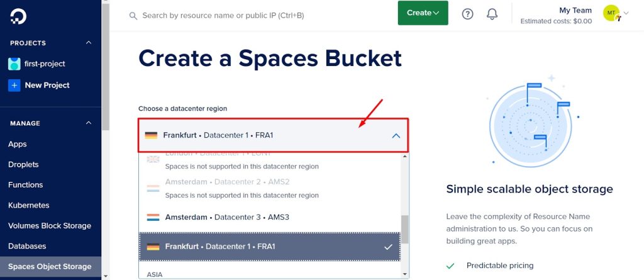Open the help question mark icon
The width and height of the screenshot is (644, 280).
pyautogui.click(x=467, y=14)
